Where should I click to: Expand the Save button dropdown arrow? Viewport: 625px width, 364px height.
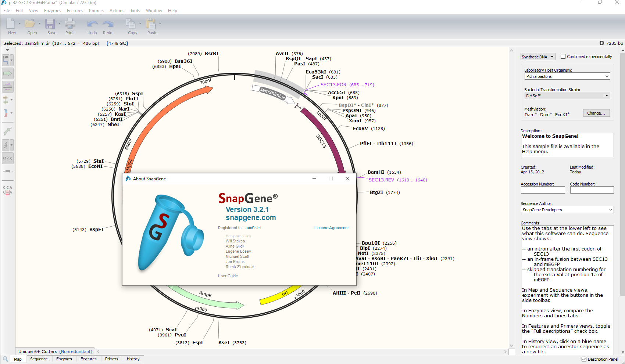click(59, 24)
